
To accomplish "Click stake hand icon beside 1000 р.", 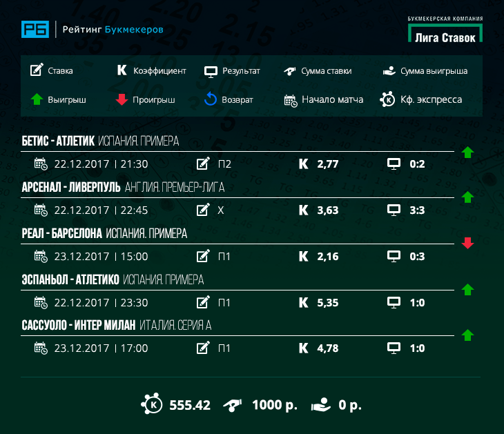I will pos(233,405).
